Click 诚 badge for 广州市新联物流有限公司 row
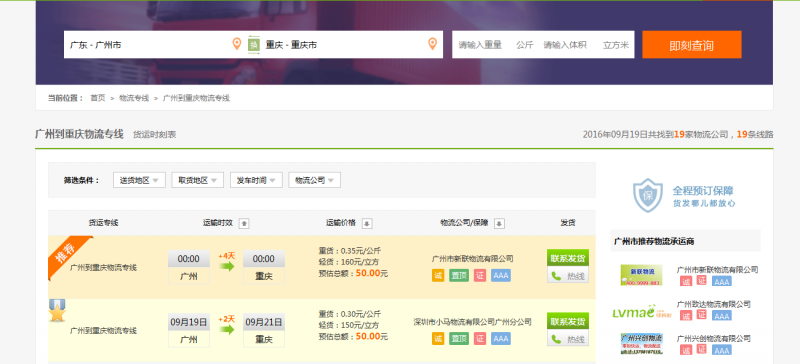 (x=438, y=276)
